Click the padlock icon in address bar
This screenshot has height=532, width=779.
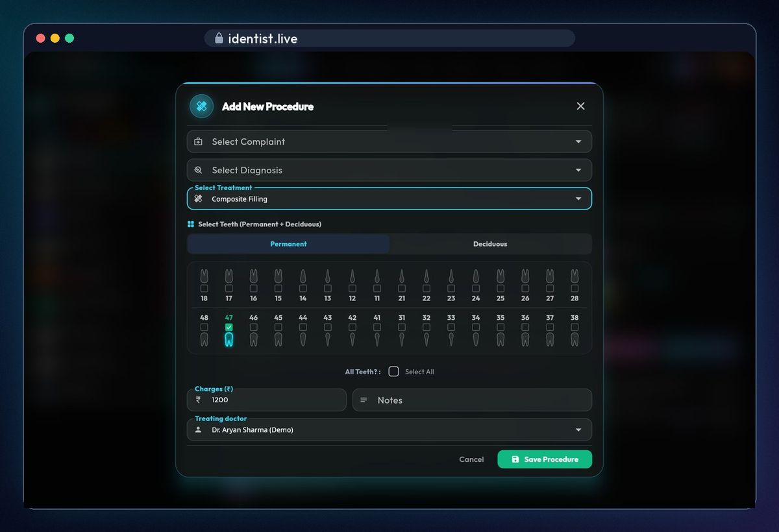click(x=219, y=38)
